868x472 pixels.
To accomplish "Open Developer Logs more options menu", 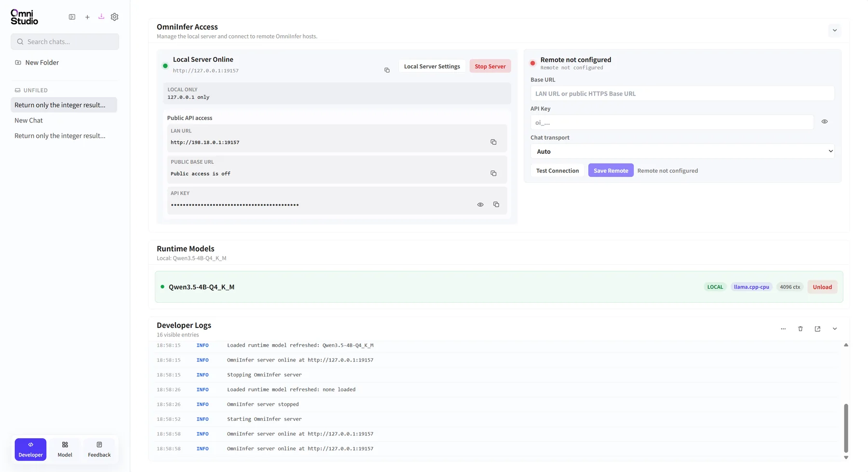I will click(783, 329).
